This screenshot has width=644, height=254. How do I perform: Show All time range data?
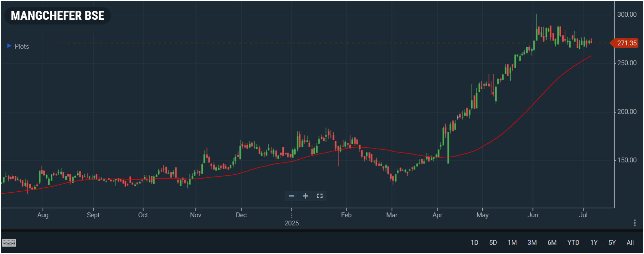point(630,242)
